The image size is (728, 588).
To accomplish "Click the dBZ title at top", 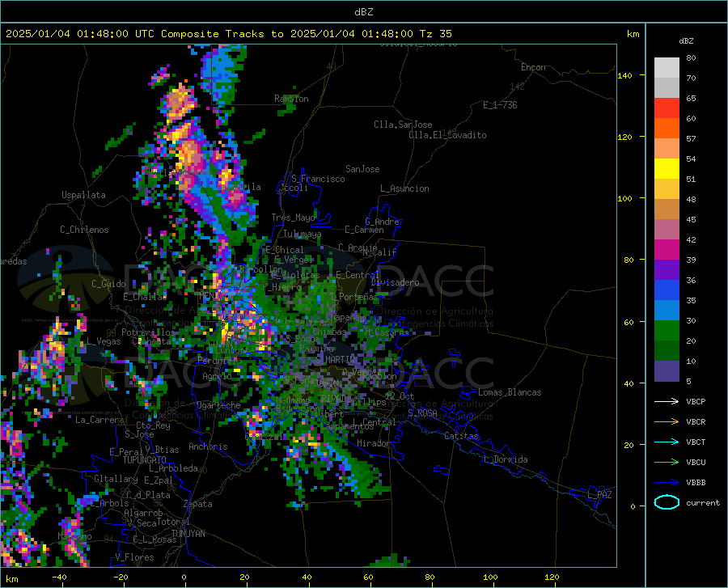I will coord(363,12).
